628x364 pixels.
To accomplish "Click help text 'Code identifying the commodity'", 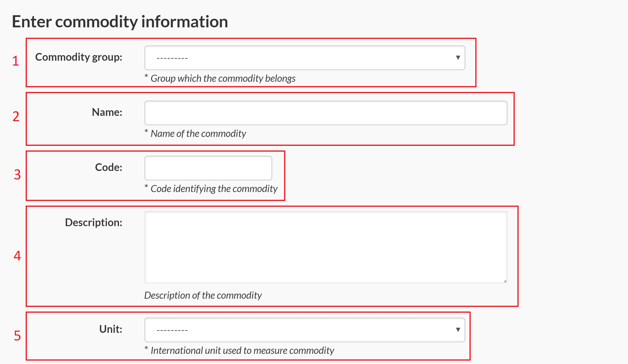I will point(214,189).
